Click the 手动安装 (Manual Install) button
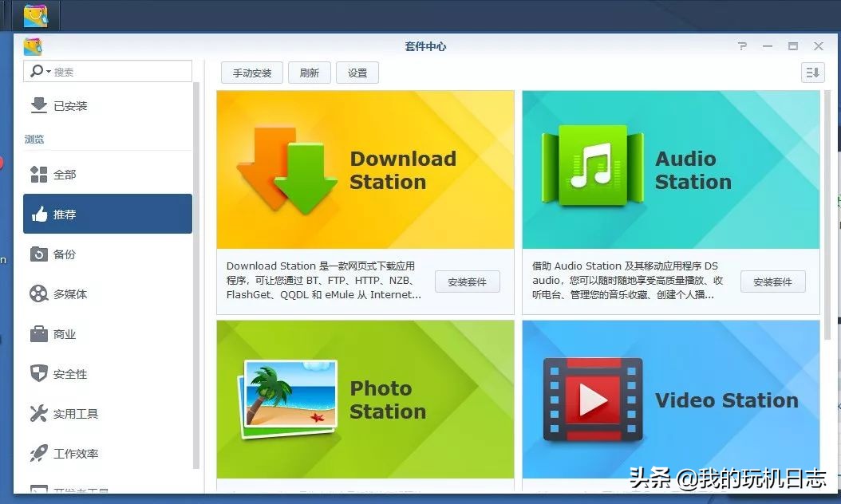841x504 pixels. click(x=251, y=73)
